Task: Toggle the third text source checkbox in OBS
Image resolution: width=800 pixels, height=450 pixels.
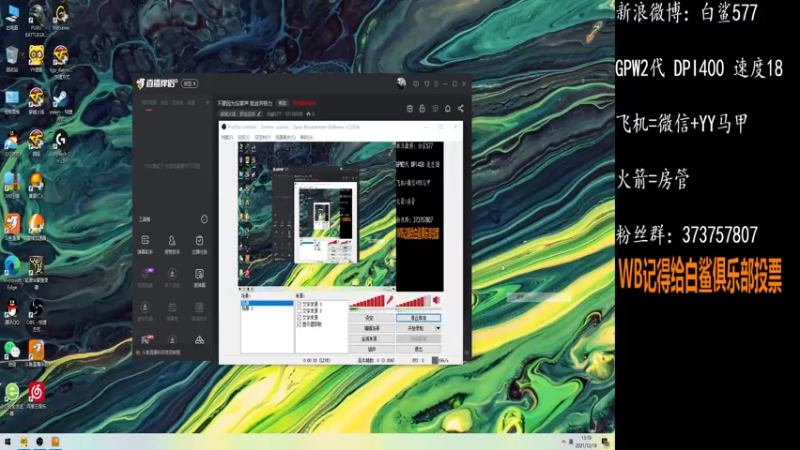Action: (x=299, y=317)
